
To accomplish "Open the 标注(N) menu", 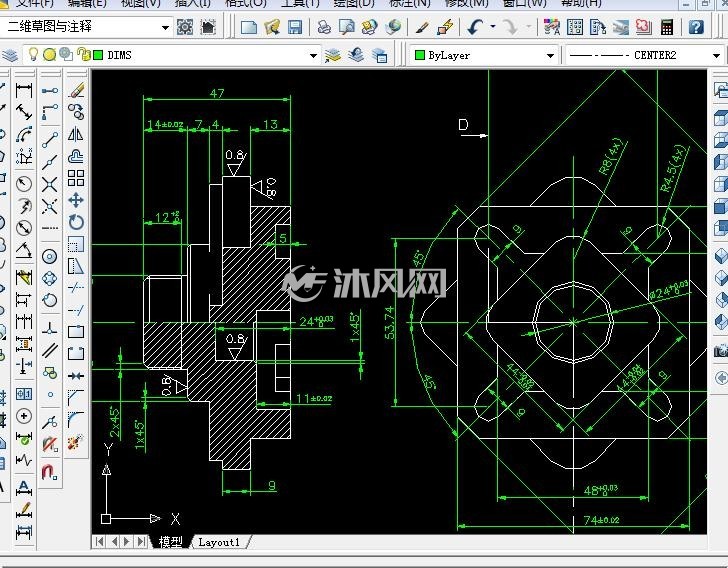I will tap(410, 3).
